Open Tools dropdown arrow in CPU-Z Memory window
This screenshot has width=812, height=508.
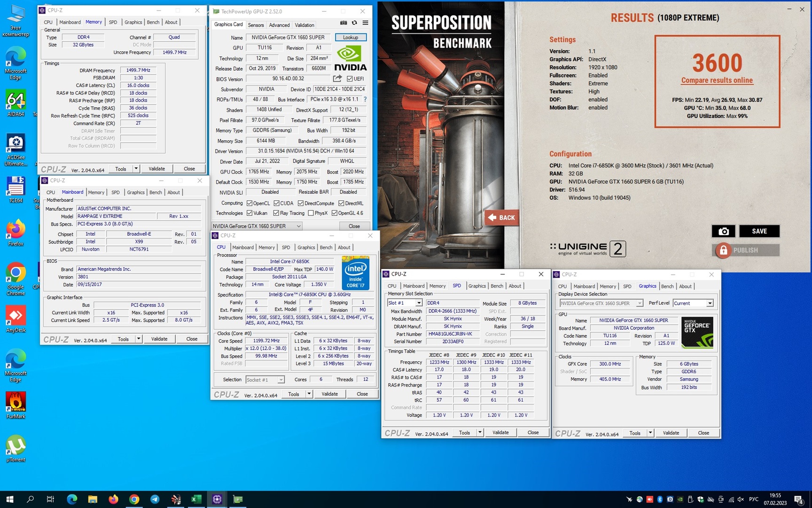(136, 168)
